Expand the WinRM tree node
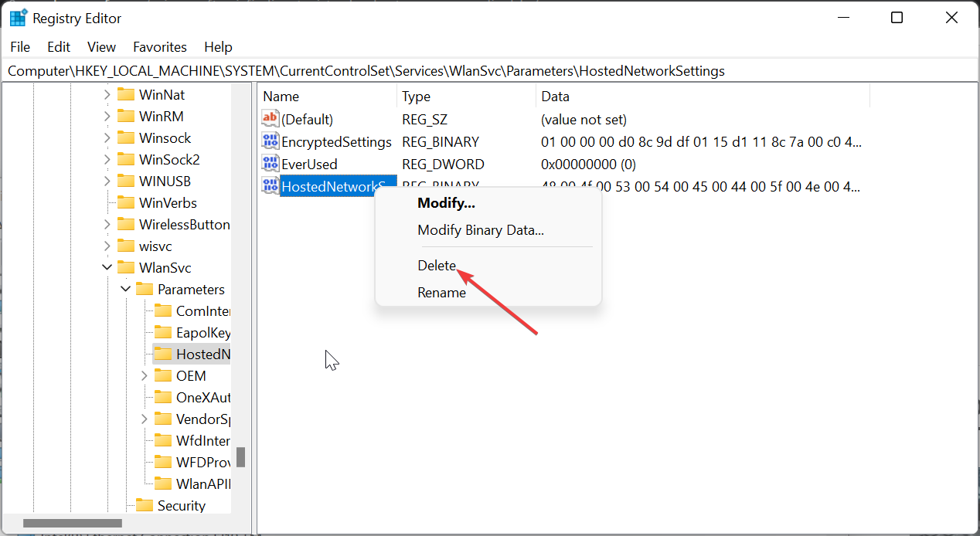The image size is (980, 536). [107, 116]
